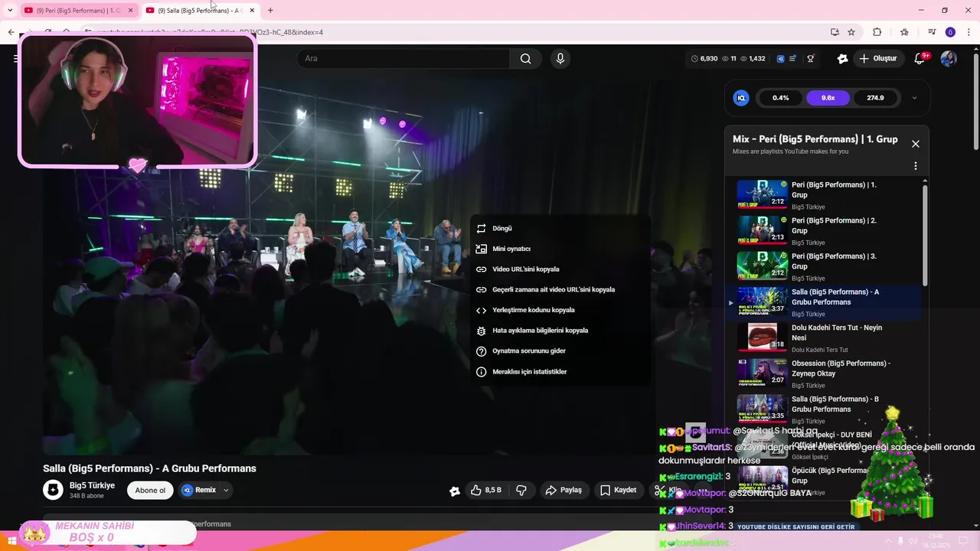Play Peri (Big5 Performans) 1. Grup thumbnail
This screenshot has width=980, height=551.
point(762,194)
